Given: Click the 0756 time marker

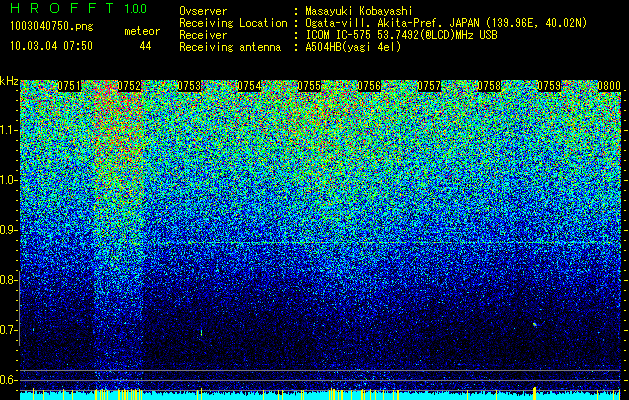Looking at the screenshot, I should point(369,86).
